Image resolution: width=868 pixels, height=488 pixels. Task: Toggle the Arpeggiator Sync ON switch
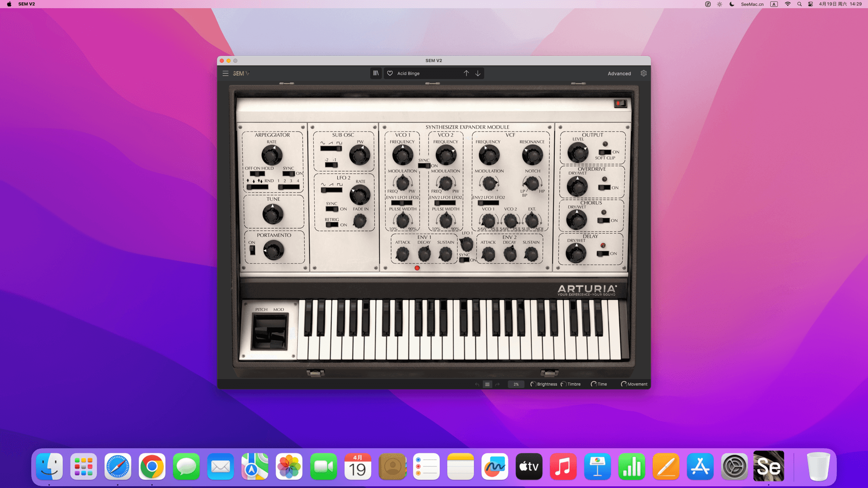(x=288, y=174)
